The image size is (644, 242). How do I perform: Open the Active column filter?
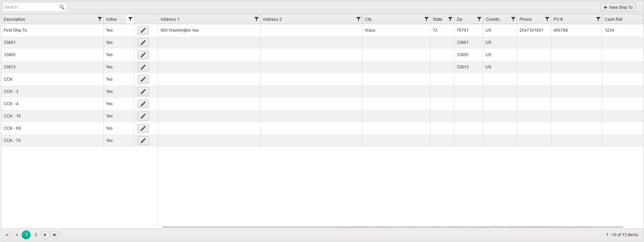click(x=130, y=19)
